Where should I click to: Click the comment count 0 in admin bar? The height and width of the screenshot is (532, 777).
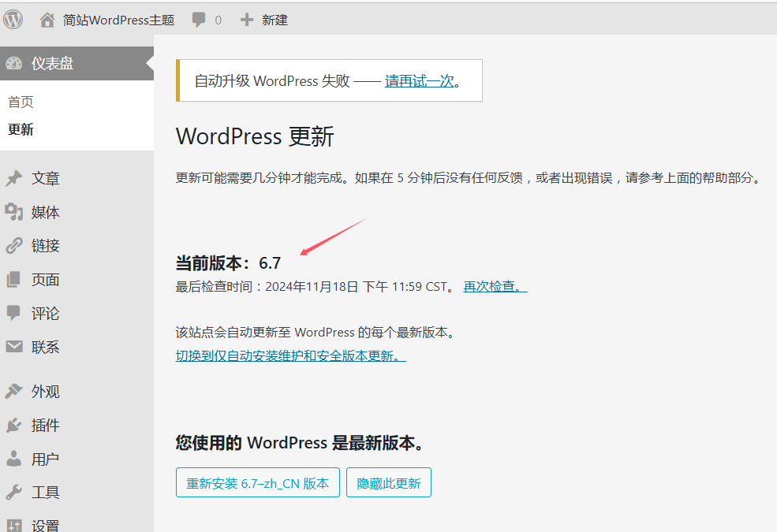[x=218, y=20]
